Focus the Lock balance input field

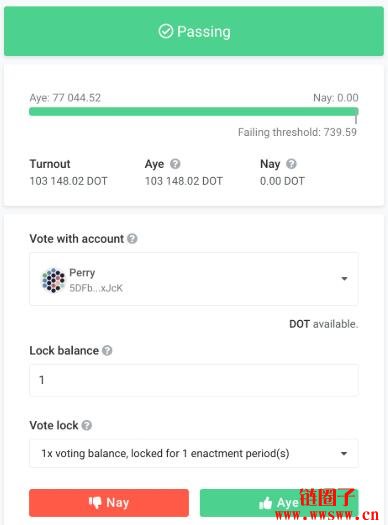pyautogui.click(x=194, y=380)
